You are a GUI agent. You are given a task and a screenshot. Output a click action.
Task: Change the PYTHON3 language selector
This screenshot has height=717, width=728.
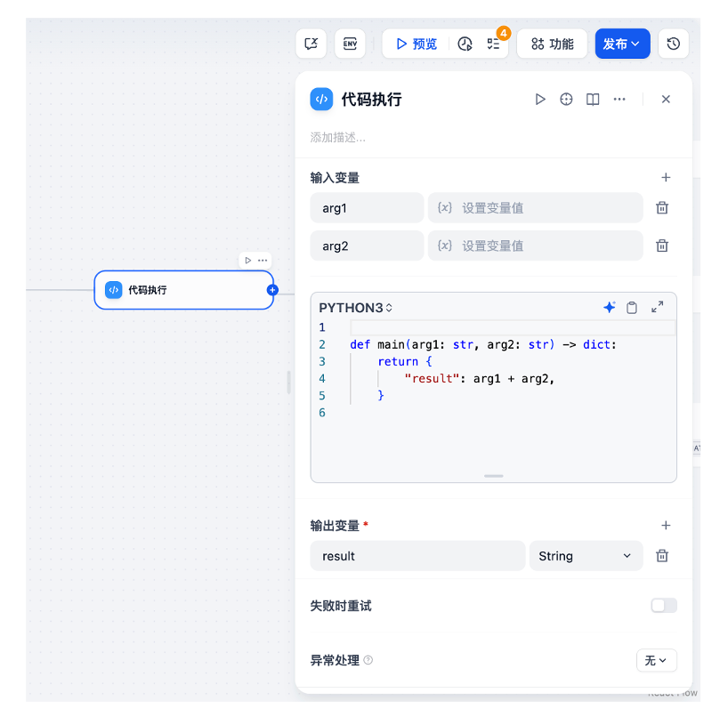[356, 308]
